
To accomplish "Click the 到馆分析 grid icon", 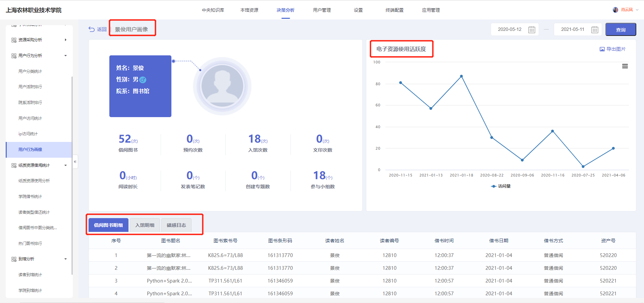I will tap(14, 259).
